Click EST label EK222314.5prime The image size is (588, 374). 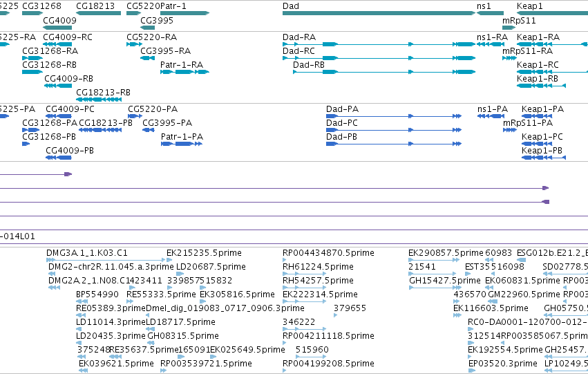pos(320,295)
